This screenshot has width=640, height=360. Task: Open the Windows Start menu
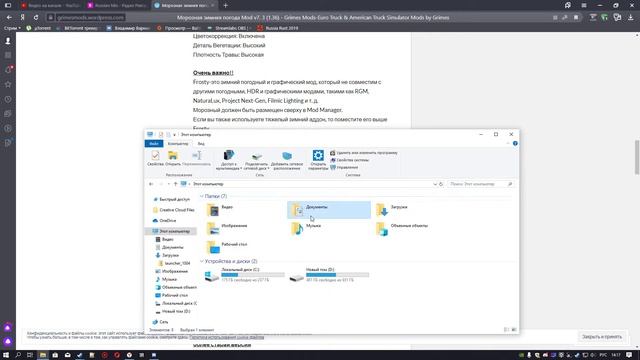point(6,355)
